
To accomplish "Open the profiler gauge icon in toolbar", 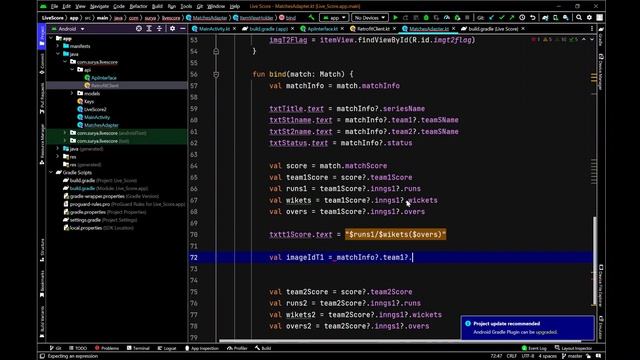I will tap(447, 18).
